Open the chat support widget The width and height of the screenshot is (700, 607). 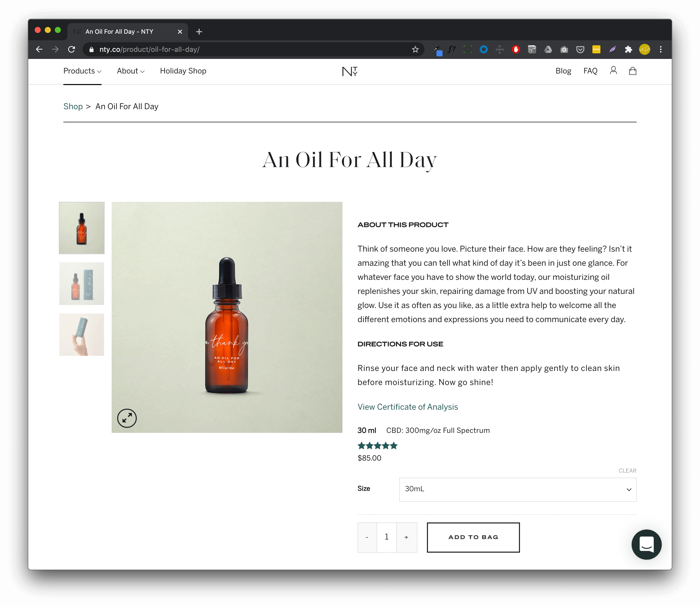tap(646, 544)
